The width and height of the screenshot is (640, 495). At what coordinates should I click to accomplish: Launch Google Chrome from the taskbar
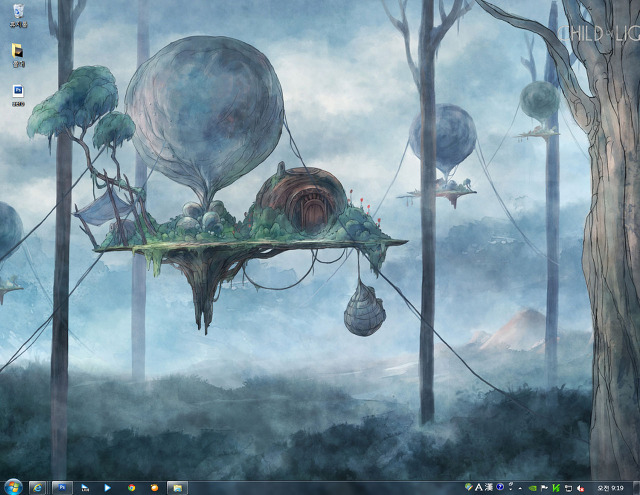pos(131,488)
